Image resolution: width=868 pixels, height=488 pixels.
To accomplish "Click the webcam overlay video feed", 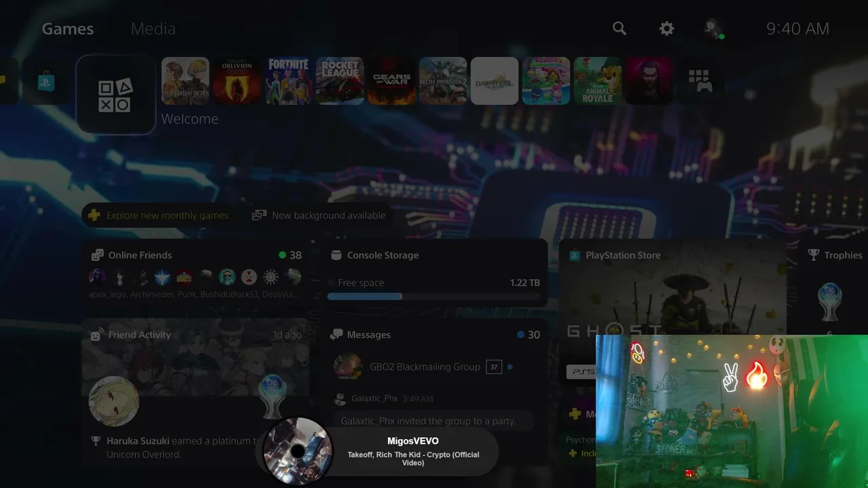I will coord(732,411).
